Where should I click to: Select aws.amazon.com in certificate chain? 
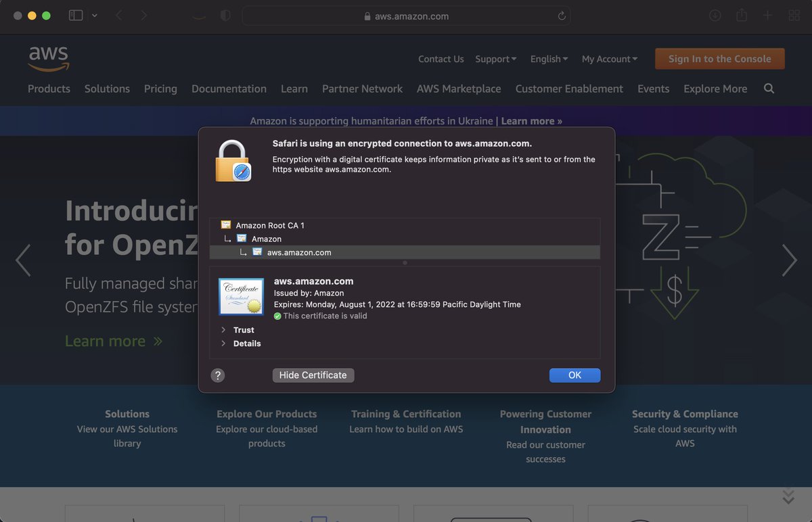coord(405,252)
